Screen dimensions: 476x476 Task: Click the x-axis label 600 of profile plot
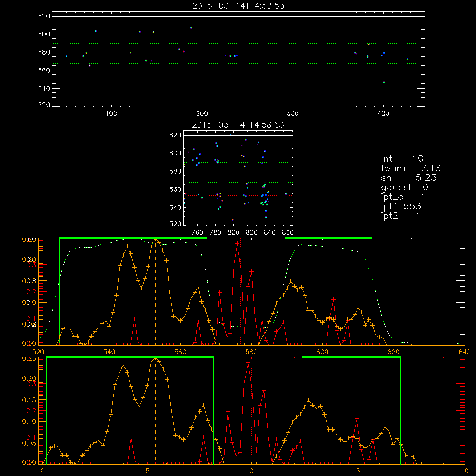tap(322, 352)
